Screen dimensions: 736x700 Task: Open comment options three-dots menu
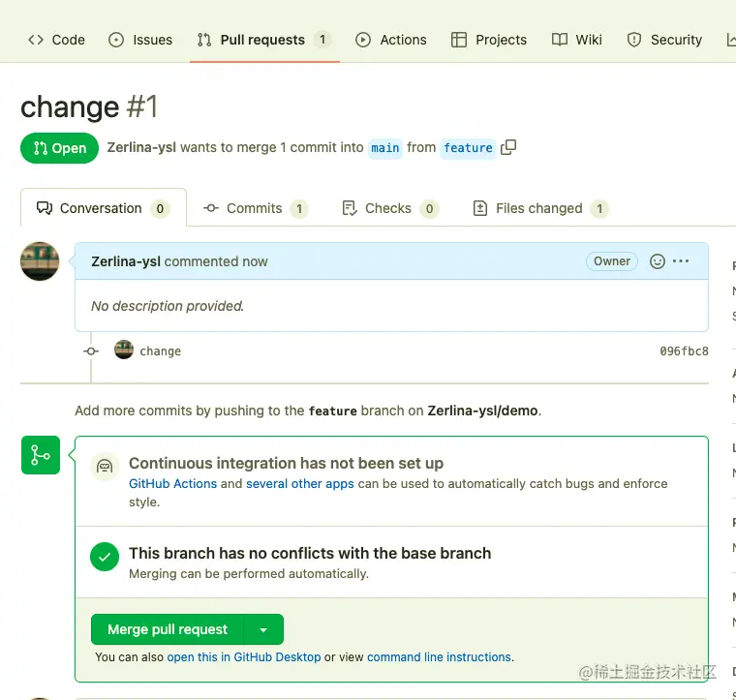[x=681, y=261]
